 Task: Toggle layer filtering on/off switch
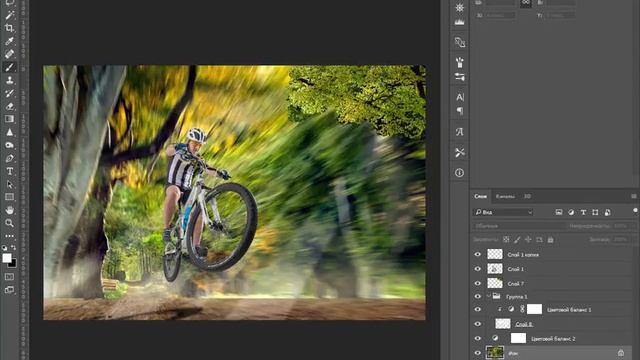click(x=635, y=211)
